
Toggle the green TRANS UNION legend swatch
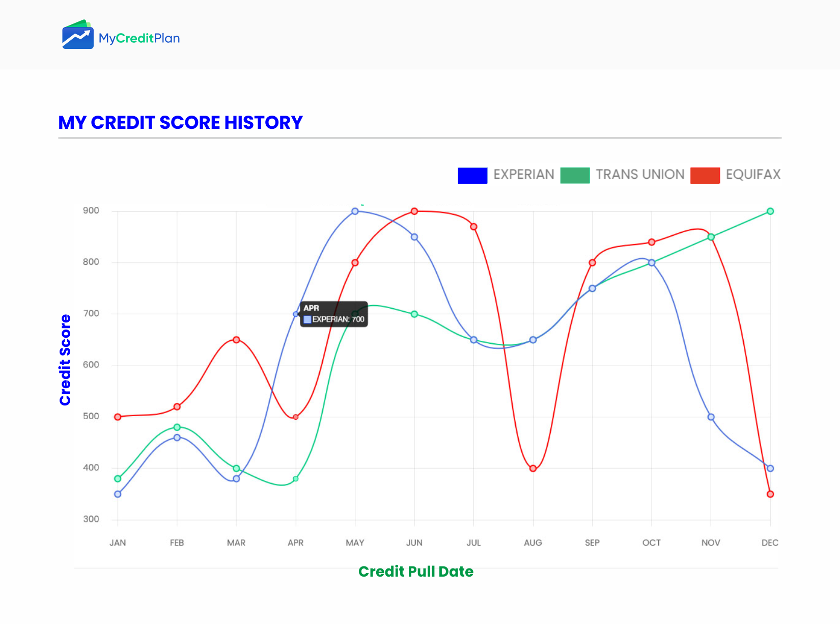click(x=575, y=175)
